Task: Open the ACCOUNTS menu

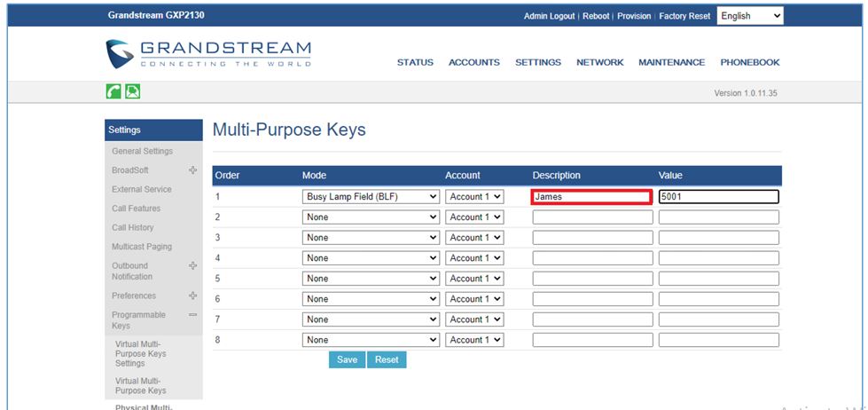Action: point(473,63)
